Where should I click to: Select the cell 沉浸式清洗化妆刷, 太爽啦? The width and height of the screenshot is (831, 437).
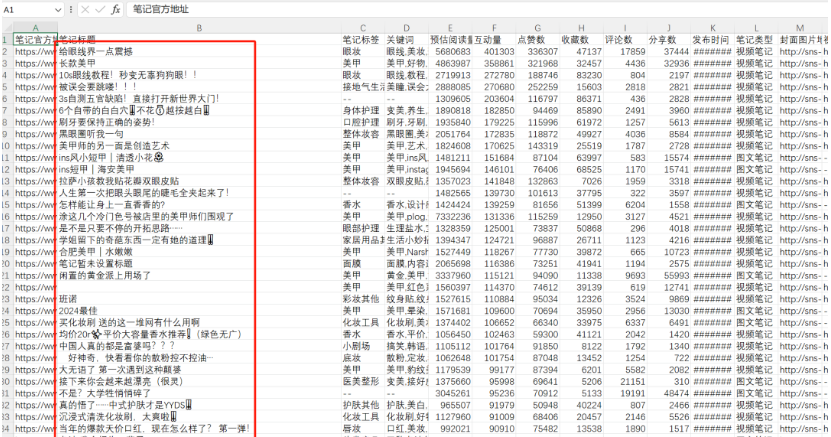tap(199, 417)
